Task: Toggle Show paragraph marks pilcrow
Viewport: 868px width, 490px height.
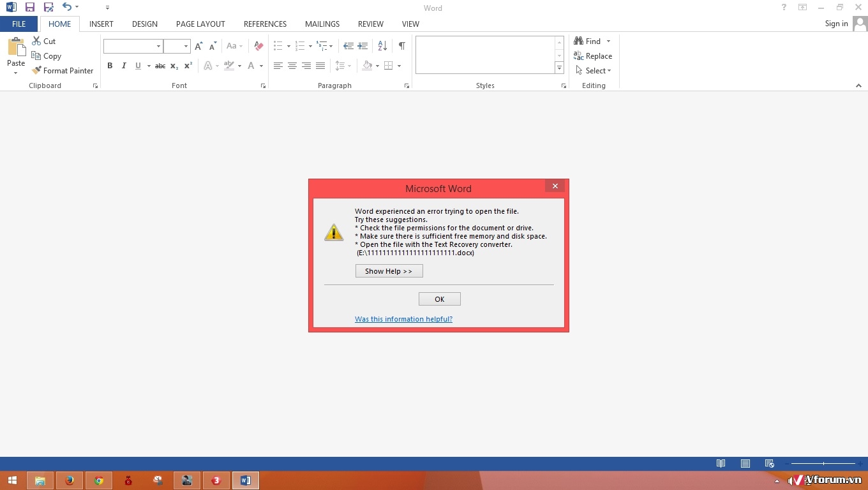Action: pos(401,46)
